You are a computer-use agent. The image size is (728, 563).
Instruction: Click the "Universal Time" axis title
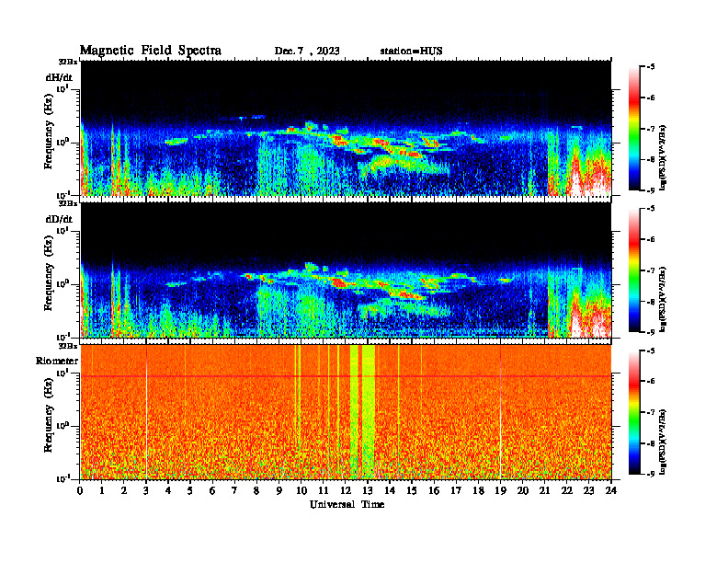(x=347, y=504)
